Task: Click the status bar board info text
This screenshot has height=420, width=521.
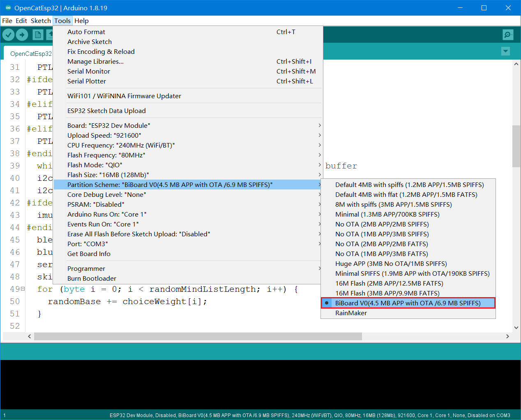Action: [x=310, y=415]
